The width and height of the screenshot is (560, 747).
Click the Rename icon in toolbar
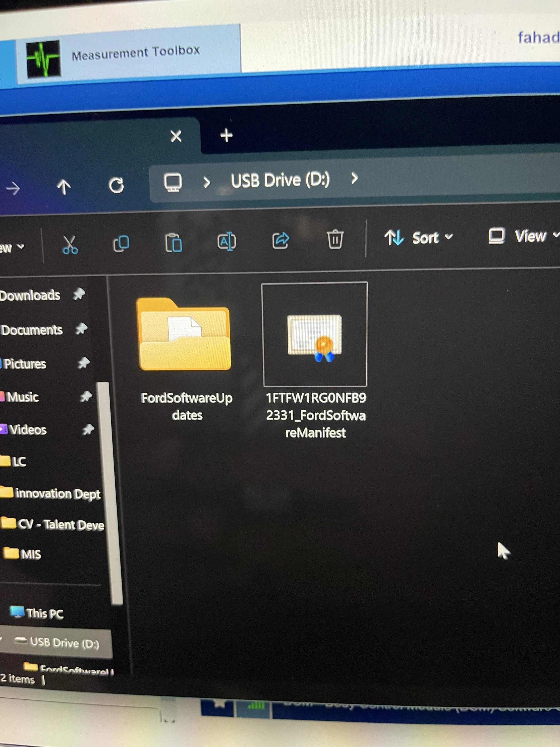coord(226,241)
